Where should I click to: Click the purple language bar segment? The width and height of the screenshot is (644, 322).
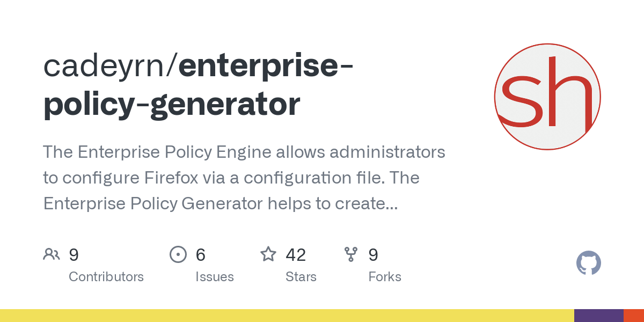(x=598, y=316)
